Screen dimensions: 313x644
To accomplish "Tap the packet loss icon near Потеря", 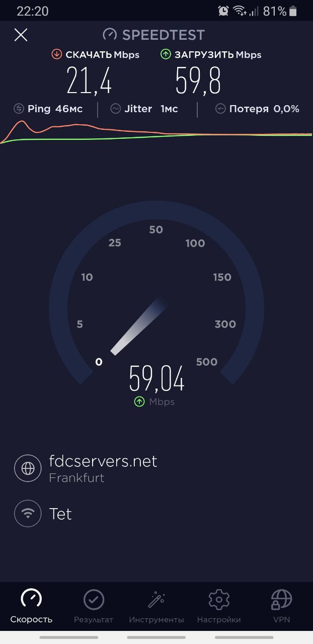I will coord(220,109).
